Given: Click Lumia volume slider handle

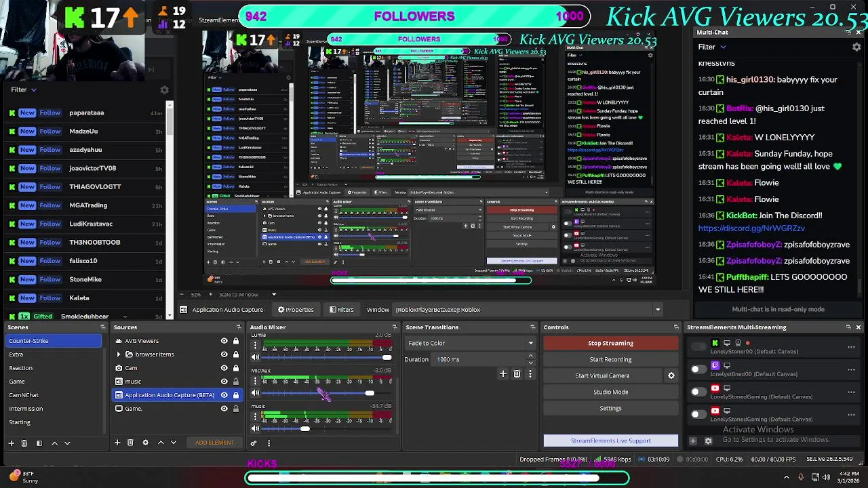Looking at the screenshot, I should pyautogui.click(x=387, y=357).
